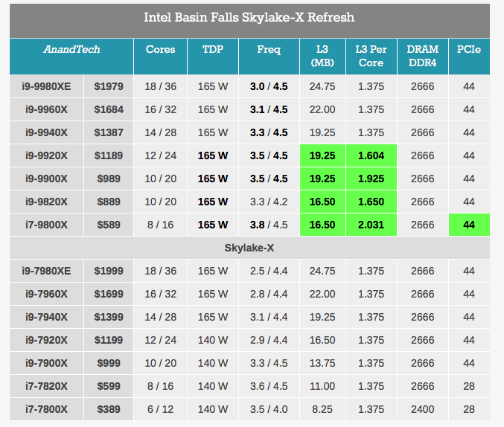Click the L3 (MB) column header
The image size is (504, 427).
322,57
